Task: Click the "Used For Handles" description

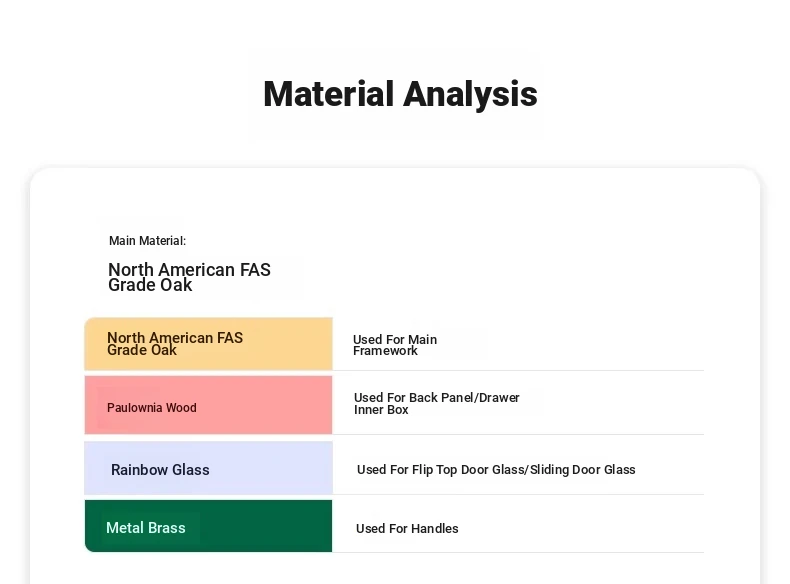Action: 407,529
